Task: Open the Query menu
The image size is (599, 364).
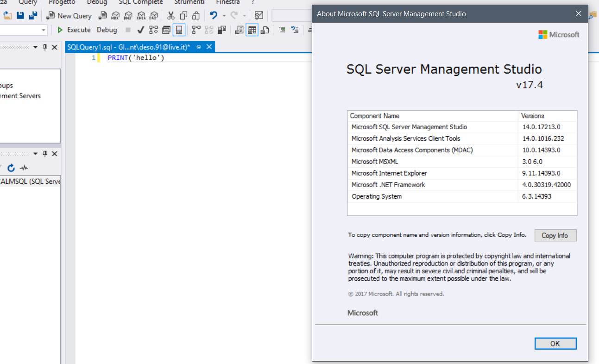Action: point(28,2)
